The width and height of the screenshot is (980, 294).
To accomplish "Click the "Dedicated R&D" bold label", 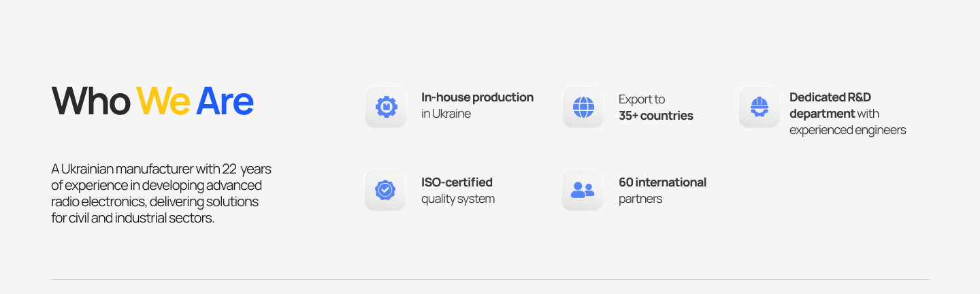I will pos(830,97).
